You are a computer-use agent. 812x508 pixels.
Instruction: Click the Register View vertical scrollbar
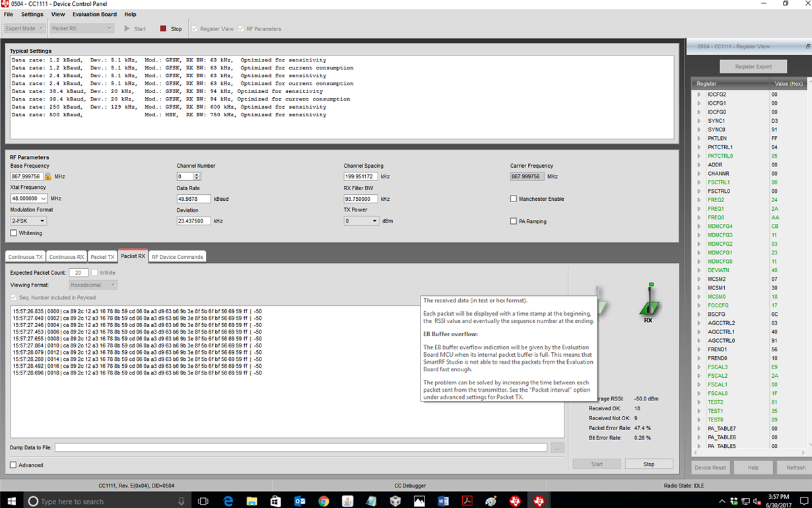pos(809,264)
